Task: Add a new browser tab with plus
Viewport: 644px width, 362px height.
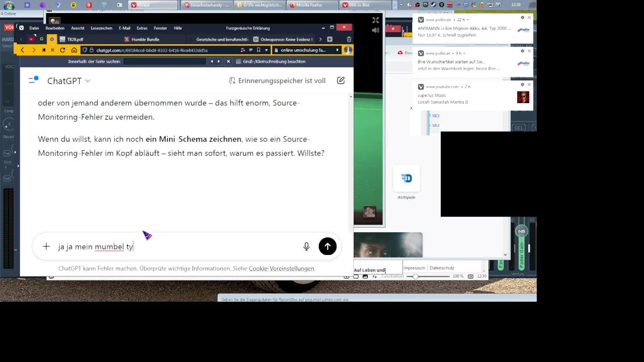Action: click(x=330, y=39)
